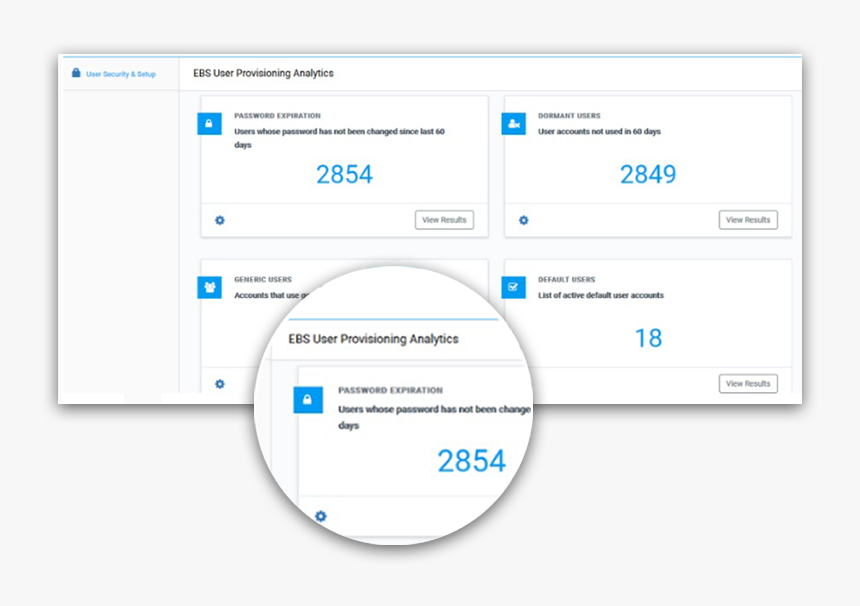Click Default Users checkmark tile icon
Image resolution: width=860 pixels, height=606 pixels.
click(x=513, y=287)
